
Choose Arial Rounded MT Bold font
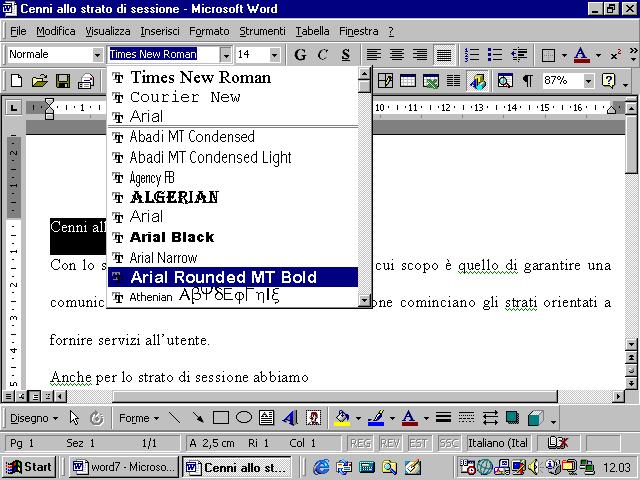click(x=233, y=277)
